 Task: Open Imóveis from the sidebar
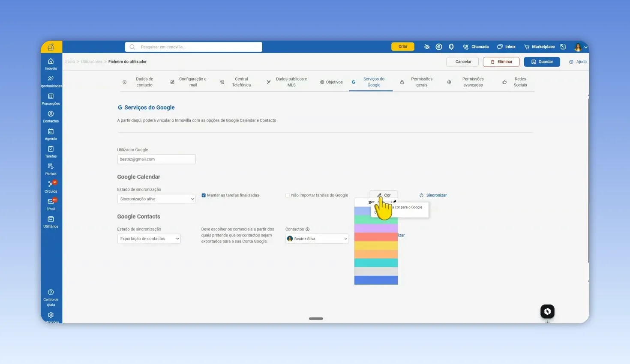point(51,64)
